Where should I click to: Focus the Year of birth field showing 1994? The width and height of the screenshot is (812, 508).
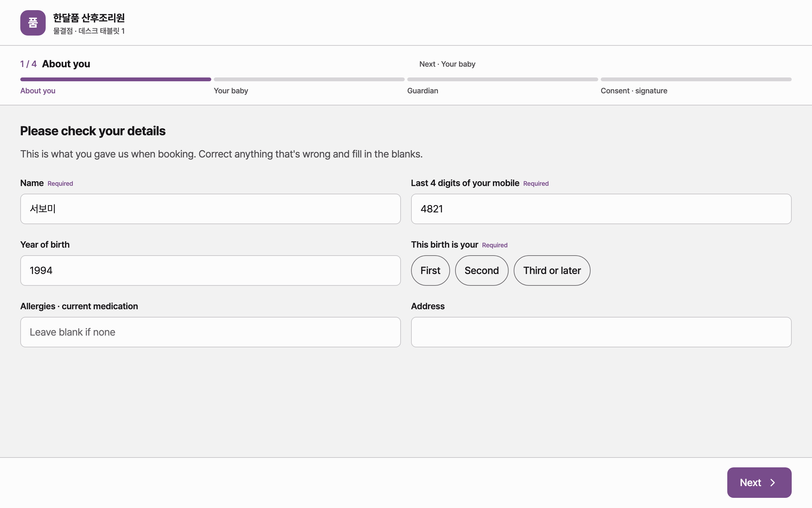[x=210, y=271]
